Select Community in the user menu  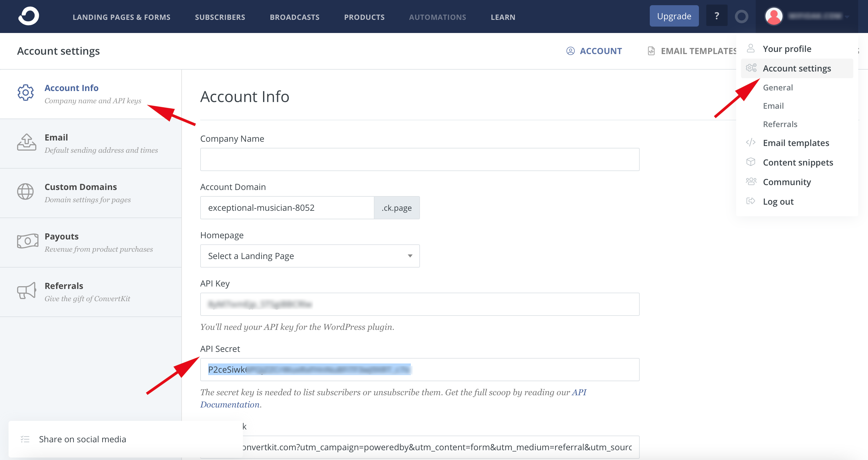click(x=787, y=182)
